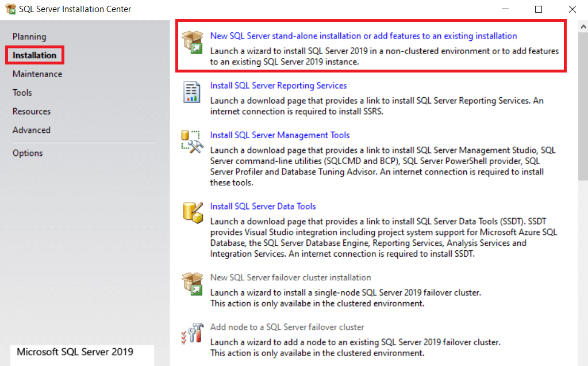Open the Options page

[x=28, y=153]
